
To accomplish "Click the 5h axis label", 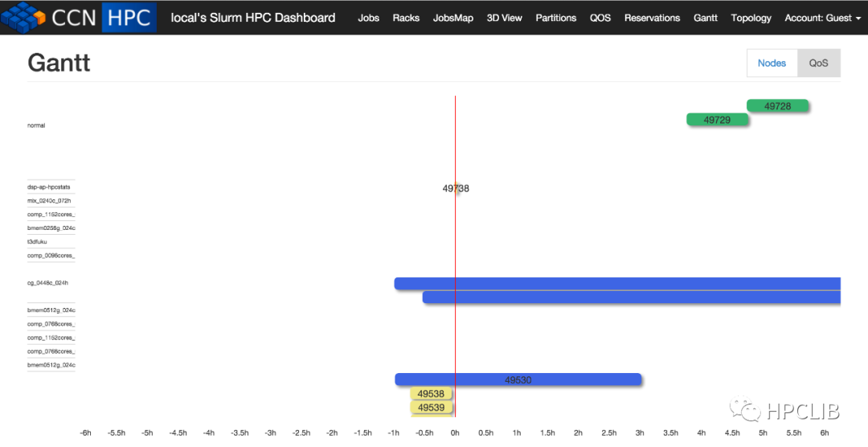I will [x=763, y=433].
